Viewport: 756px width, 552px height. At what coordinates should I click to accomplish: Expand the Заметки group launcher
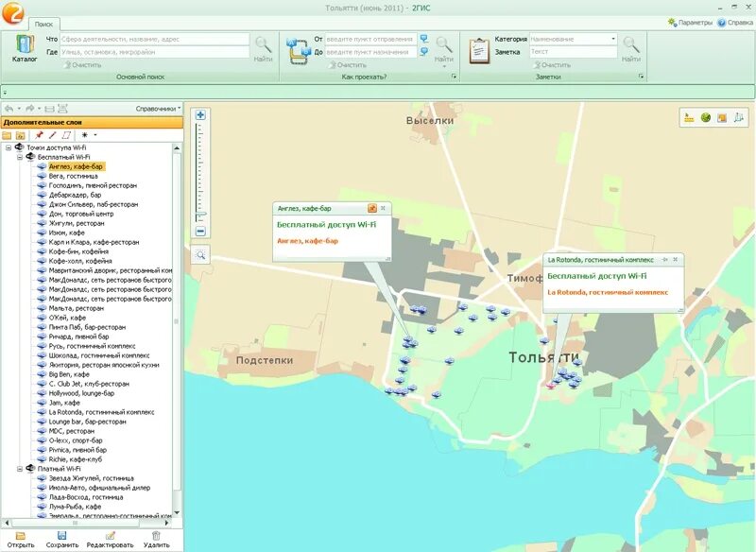(641, 77)
